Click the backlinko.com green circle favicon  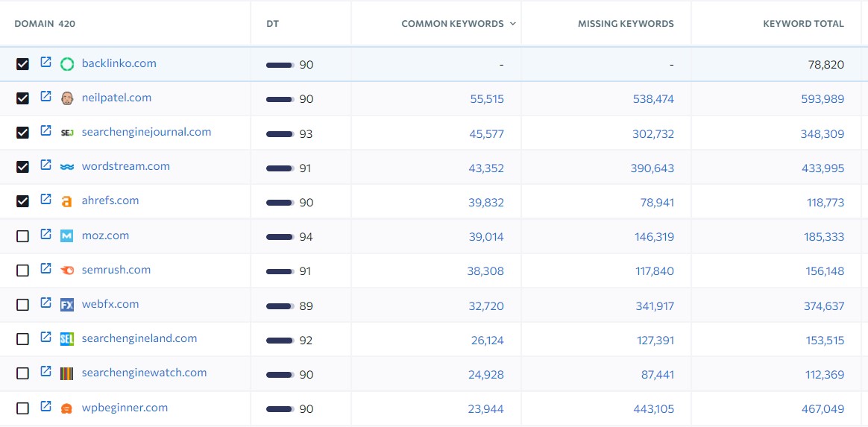[67, 64]
